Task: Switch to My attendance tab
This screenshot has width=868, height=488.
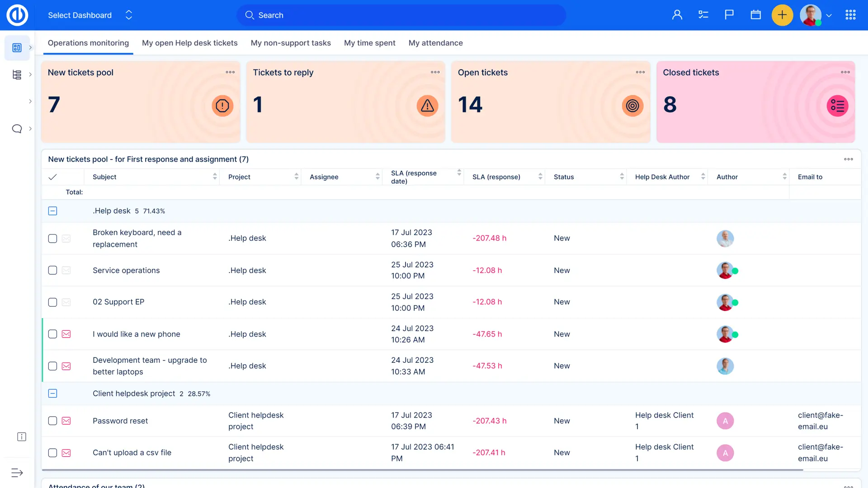Action: coord(435,43)
